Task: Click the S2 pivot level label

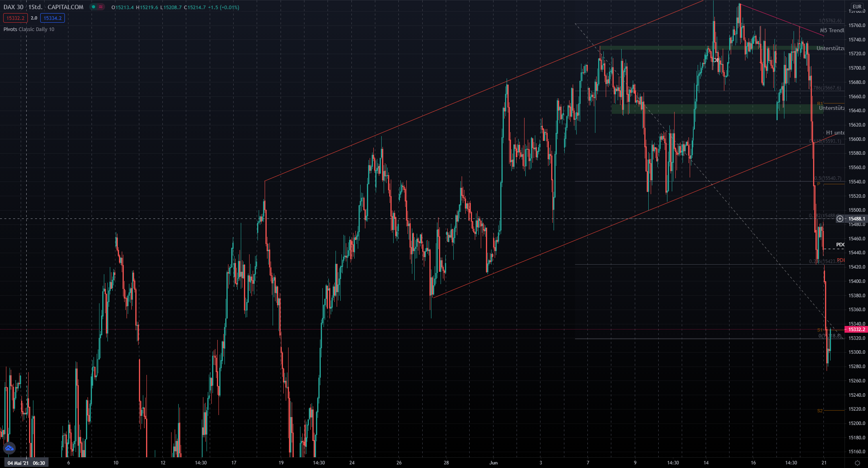Action: (819, 411)
